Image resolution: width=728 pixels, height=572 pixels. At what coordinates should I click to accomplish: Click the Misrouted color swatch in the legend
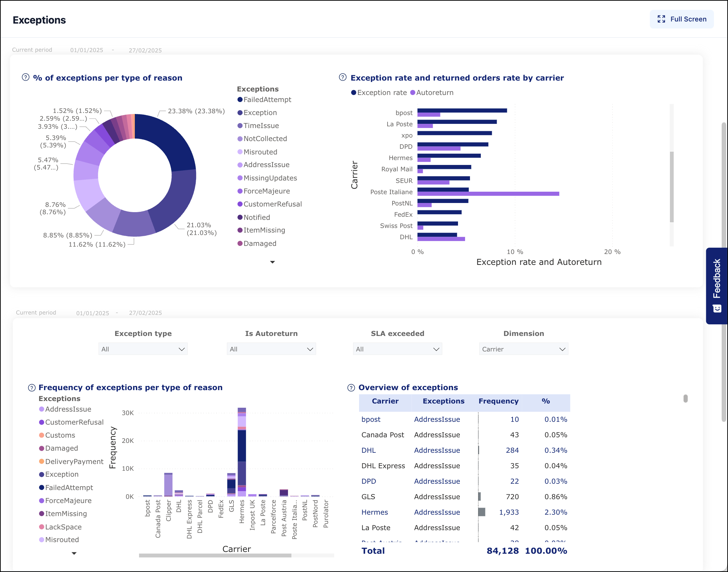pos(41,540)
